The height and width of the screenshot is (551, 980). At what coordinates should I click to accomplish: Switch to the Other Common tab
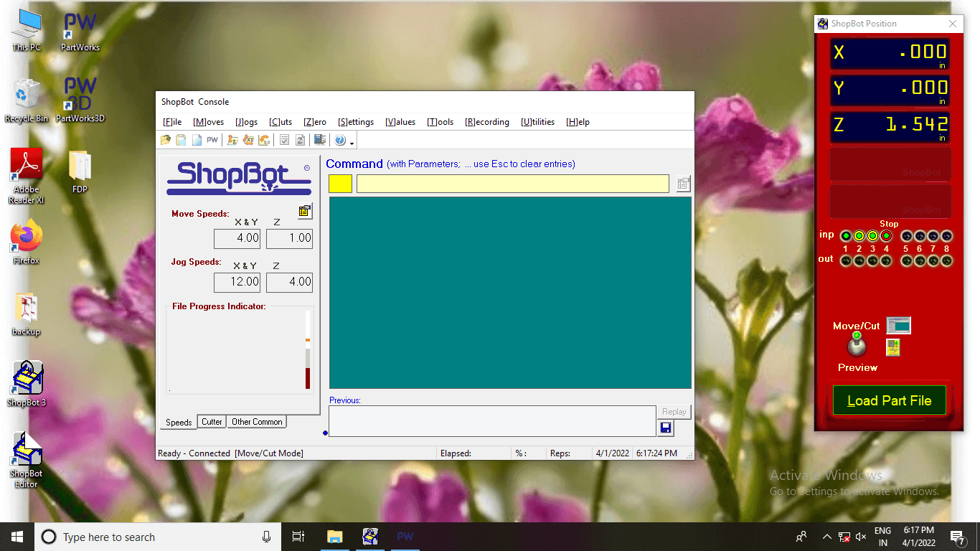[257, 422]
